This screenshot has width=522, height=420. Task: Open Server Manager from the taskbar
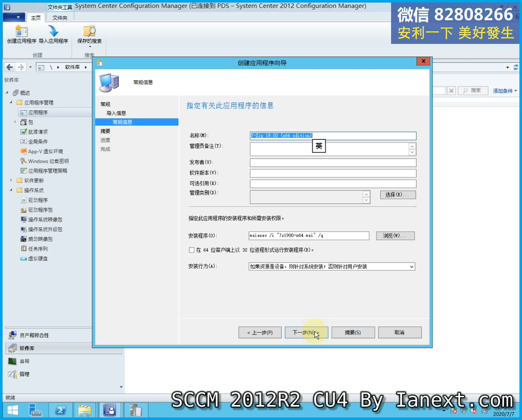(x=35, y=411)
